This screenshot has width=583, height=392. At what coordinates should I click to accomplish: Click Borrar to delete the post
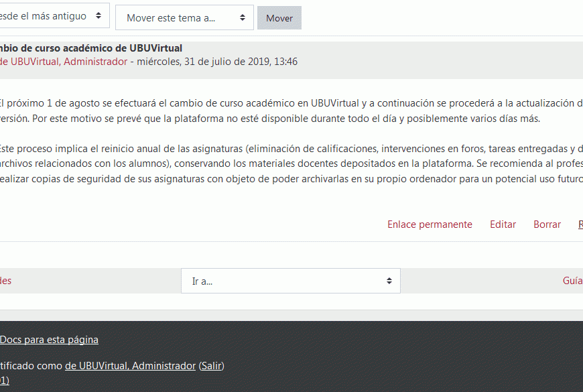point(547,224)
